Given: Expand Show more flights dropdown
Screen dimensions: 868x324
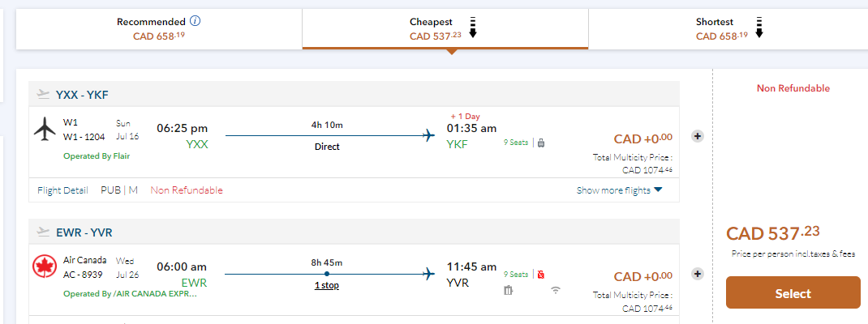Looking at the screenshot, I should click(x=619, y=190).
